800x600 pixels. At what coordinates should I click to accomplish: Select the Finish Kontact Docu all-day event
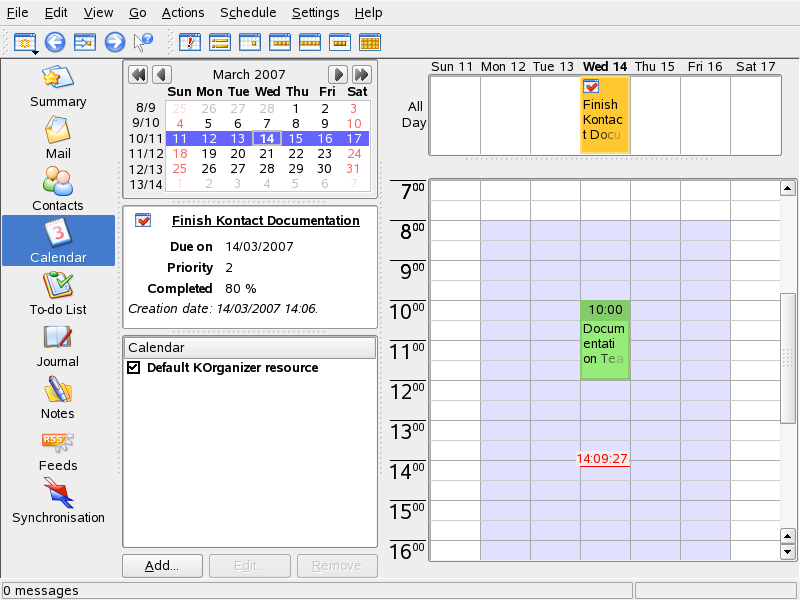pyautogui.click(x=605, y=115)
